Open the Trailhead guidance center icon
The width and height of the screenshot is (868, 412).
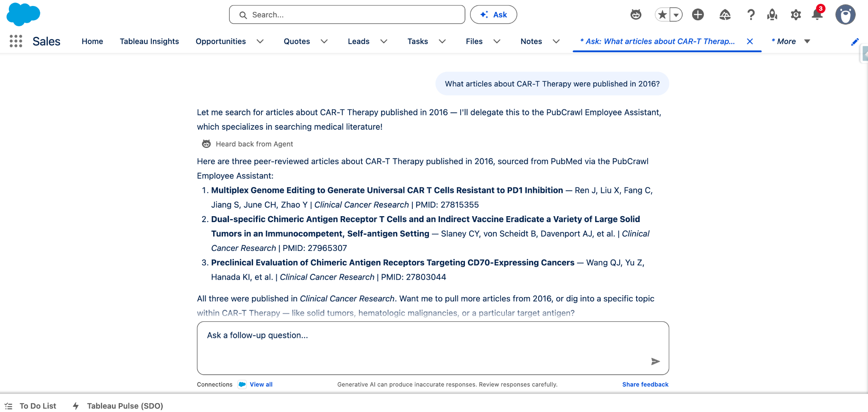(725, 15)
